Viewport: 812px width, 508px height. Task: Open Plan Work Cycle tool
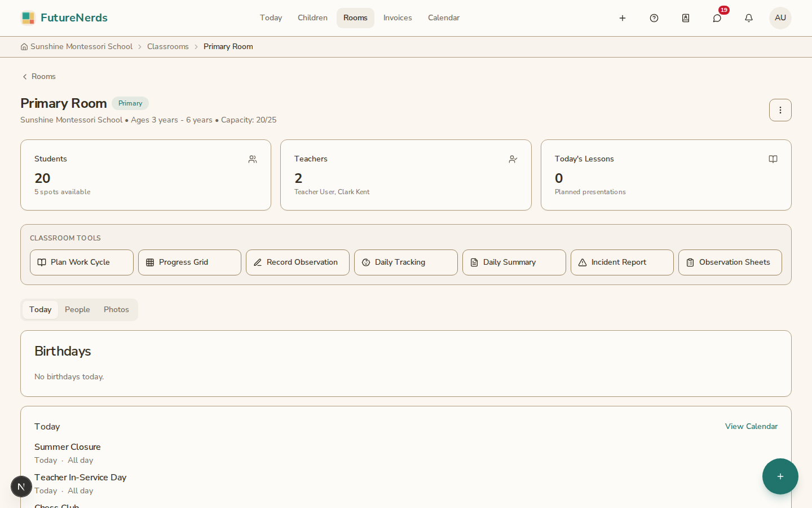[x=82, y=262]
